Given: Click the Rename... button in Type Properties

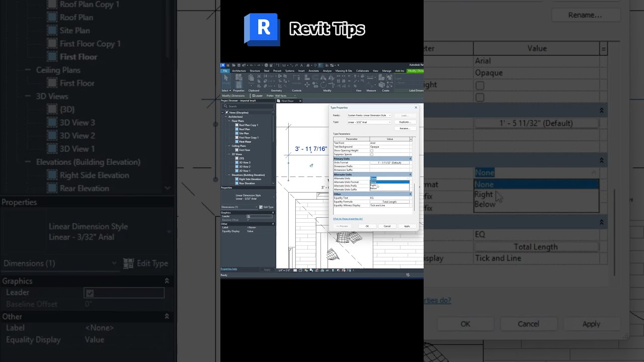Looking at the screenshot, I should (406, 128).
